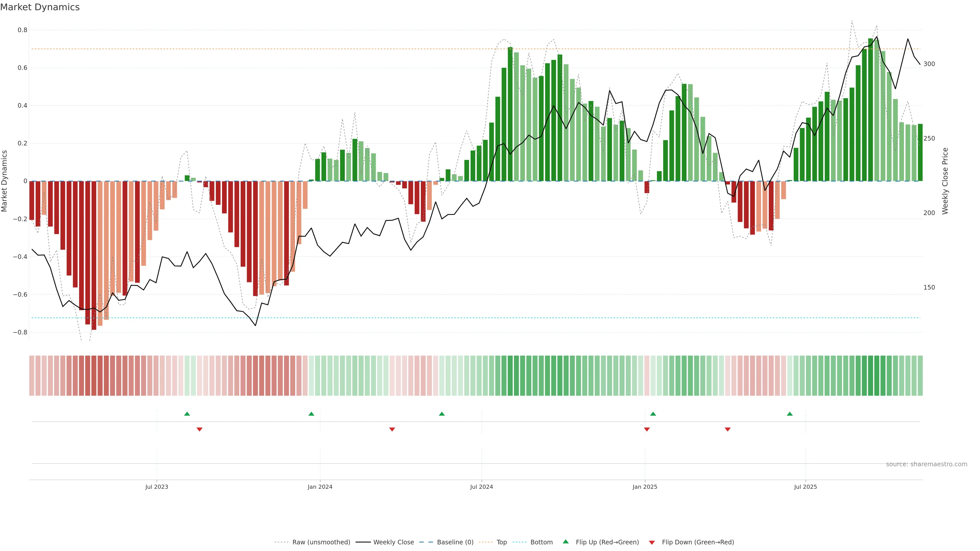
Task: Click the flip-down marker between Jan and Jul 2024
Action: click(x=392, y=429)
